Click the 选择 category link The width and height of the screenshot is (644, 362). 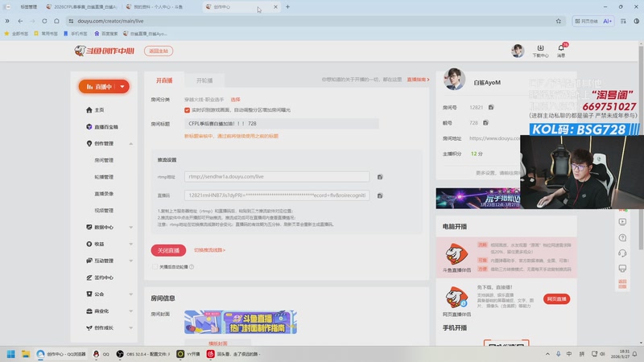[x=235, y=100]
